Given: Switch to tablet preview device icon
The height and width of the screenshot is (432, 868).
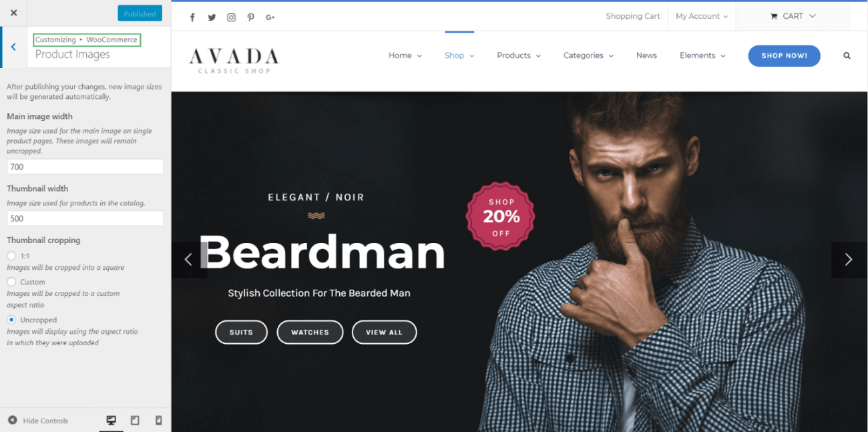Looking at the screenshot, I should tap(135, 420).
